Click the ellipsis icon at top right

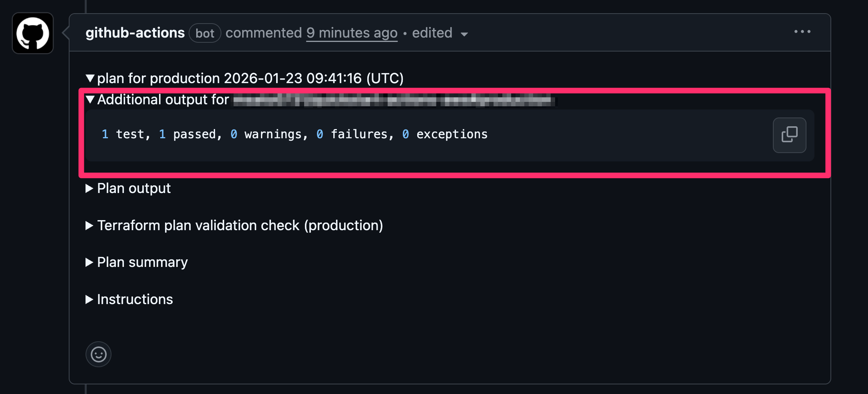[x=802, y=32]
